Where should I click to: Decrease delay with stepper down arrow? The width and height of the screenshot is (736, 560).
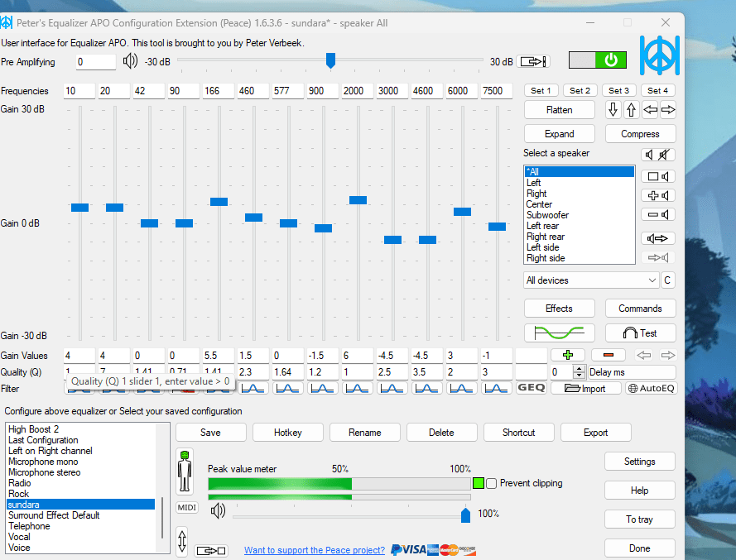pyautogui.click(x=580, y=376)
